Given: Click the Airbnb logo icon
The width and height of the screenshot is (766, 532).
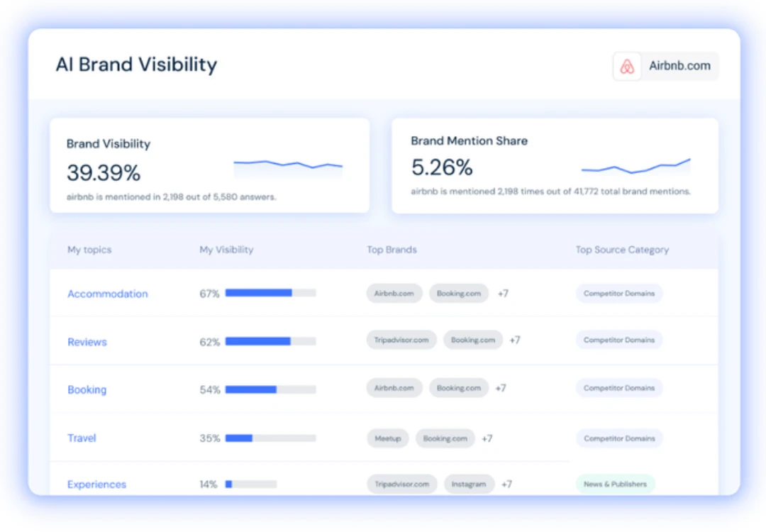Looking at the screenshot, I should [627, 66].
